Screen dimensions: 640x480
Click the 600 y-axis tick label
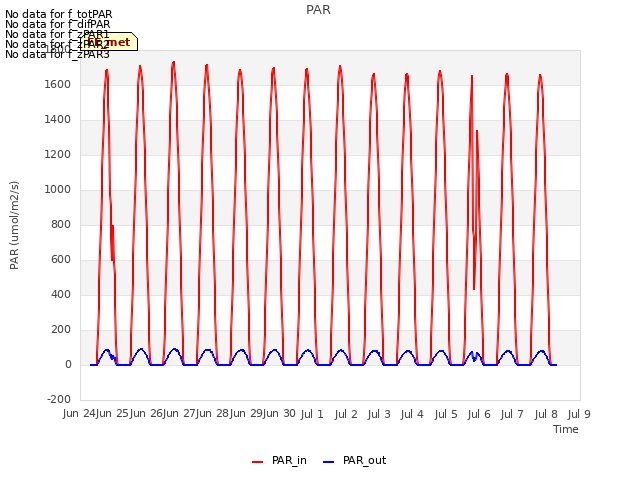(x=61, y=260)
